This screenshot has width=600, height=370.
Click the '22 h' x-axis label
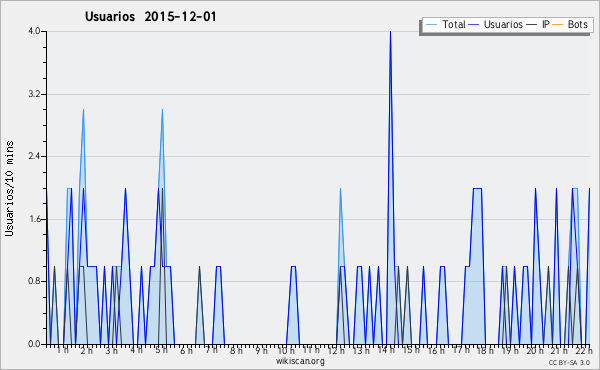[x=584, y=350]
